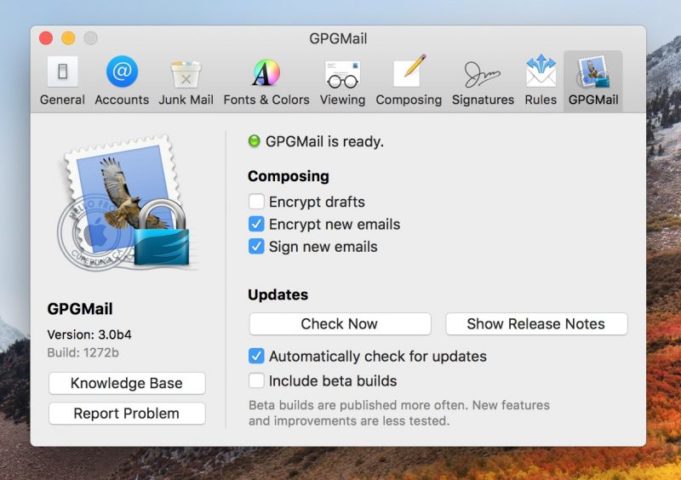Open the Signatures preferences pane

tap(483, 81)
